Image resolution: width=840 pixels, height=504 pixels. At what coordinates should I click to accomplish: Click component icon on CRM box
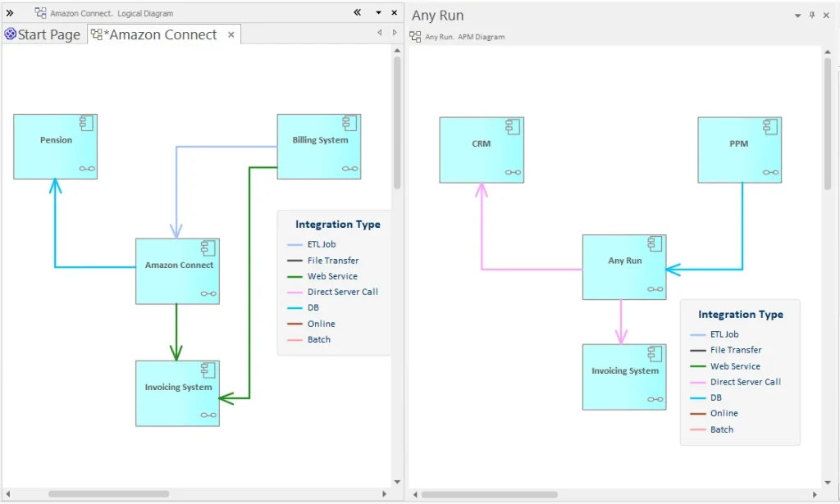[x=513, y=127]
